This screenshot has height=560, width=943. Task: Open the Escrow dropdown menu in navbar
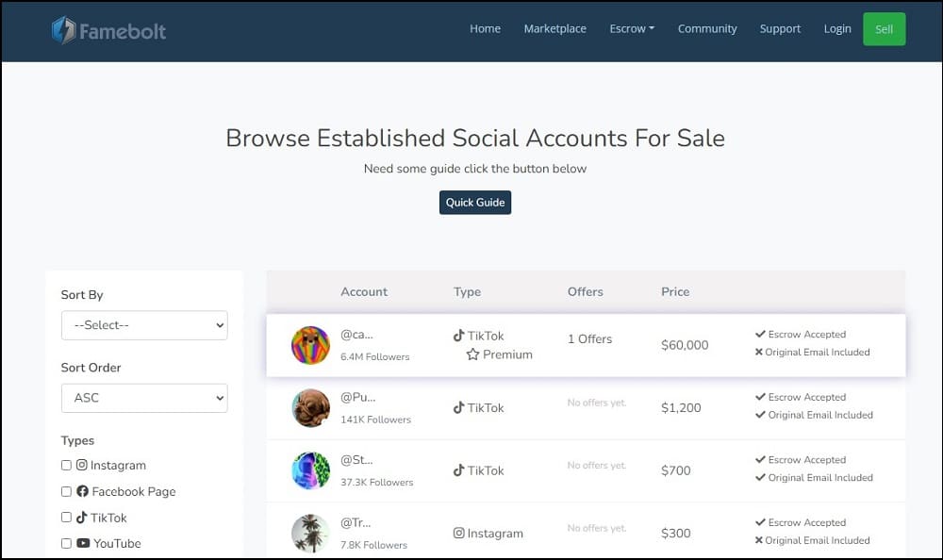pos(632,29)
